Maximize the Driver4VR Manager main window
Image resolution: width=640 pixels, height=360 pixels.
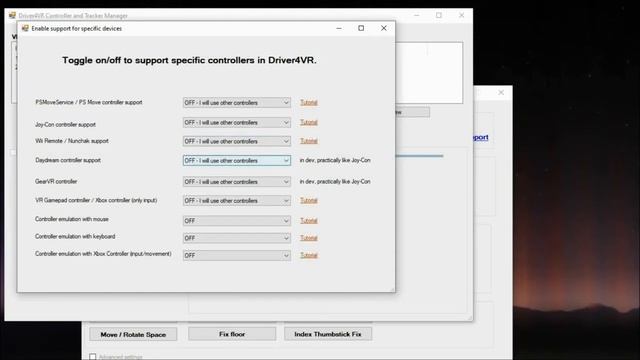tap(439, 15)
